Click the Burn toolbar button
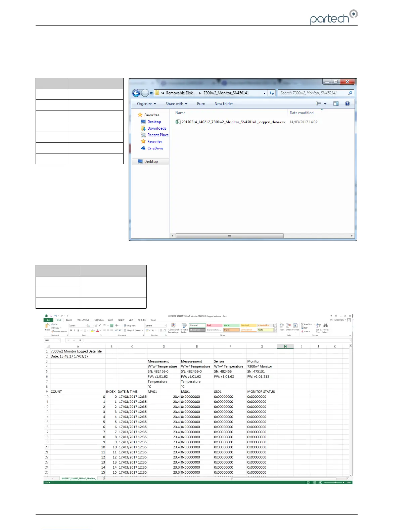 pyautogui.click(x=201, y=104)
